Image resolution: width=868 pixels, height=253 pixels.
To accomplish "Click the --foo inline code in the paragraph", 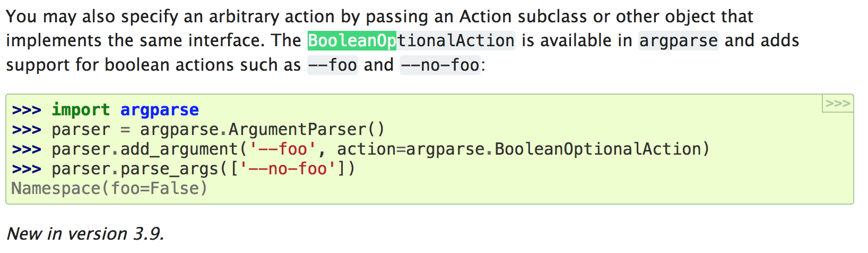I will [x=332, y=65].
